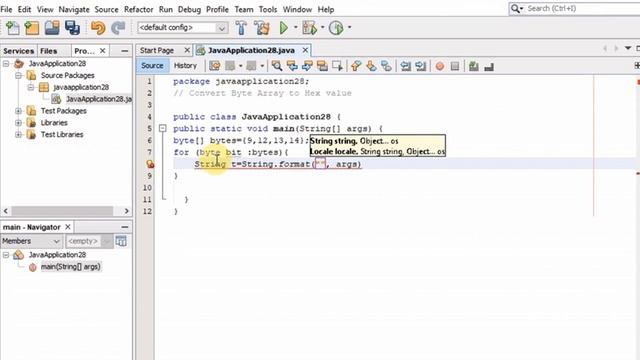The width and height of the screenshot is (640, 360).
Task: Open the Tools menu
Action: click(x=268, y=9)
